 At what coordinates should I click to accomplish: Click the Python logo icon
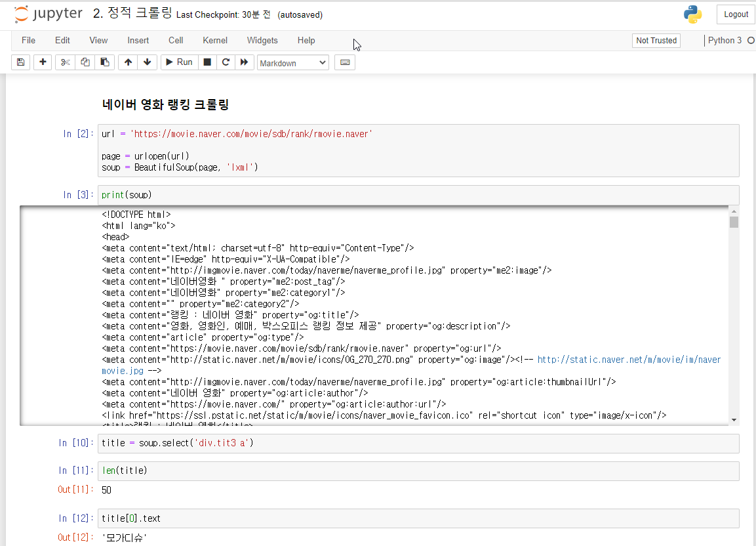click(x=693, y=14)
